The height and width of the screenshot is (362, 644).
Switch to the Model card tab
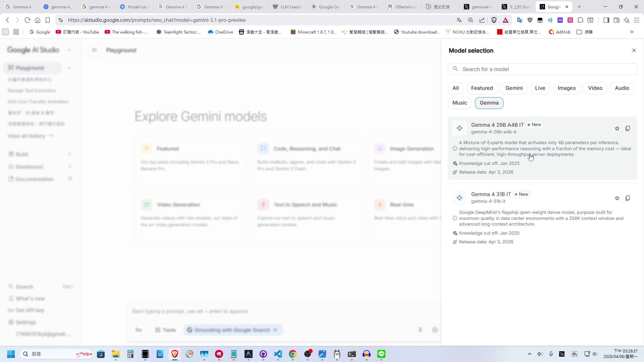pos(135,7)
